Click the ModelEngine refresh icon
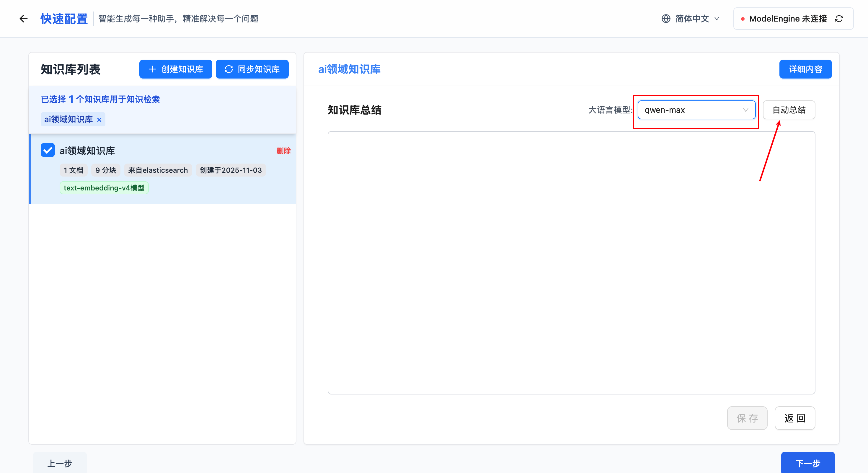This screenshot has height=473, width=868. tap(839, 19)
